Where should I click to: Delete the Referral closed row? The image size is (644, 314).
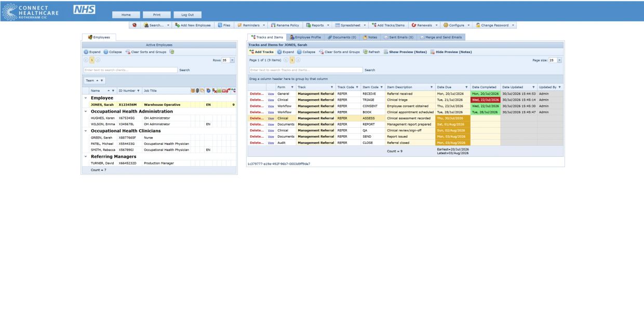[x=257, y=142]
